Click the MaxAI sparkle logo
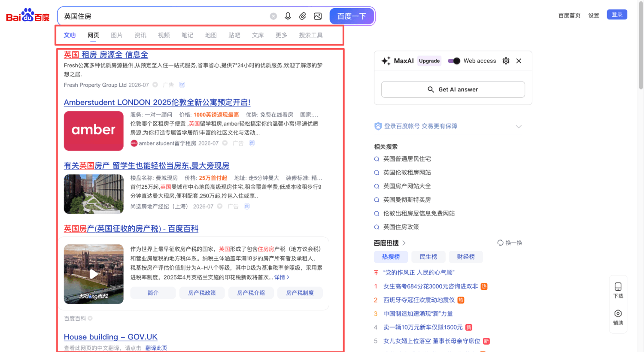The height and width of the screenshot is (352, 644). click(x=386, y=61)
